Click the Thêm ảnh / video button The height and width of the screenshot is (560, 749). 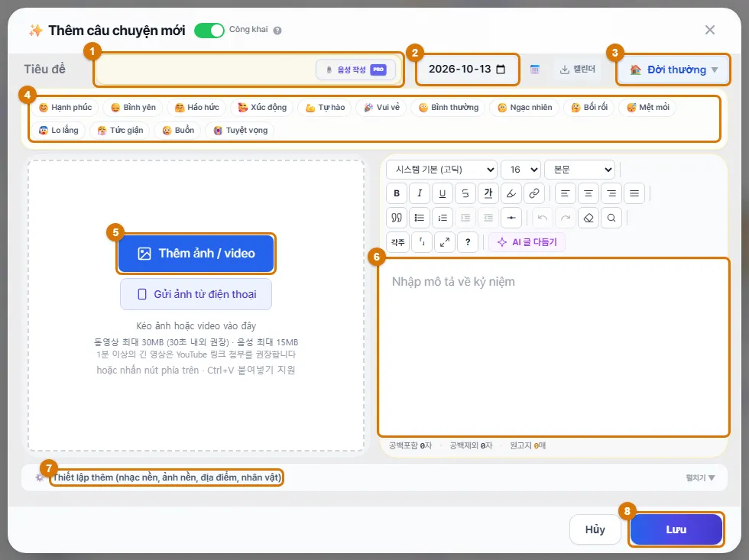click(x=196, y=254)
